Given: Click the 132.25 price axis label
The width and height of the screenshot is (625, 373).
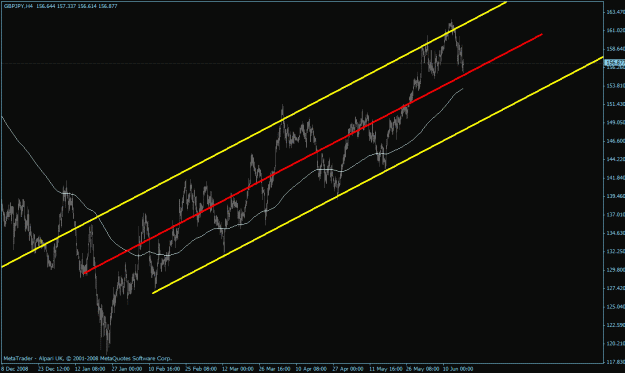Looking at the screenshot, I should click(615, 251).
